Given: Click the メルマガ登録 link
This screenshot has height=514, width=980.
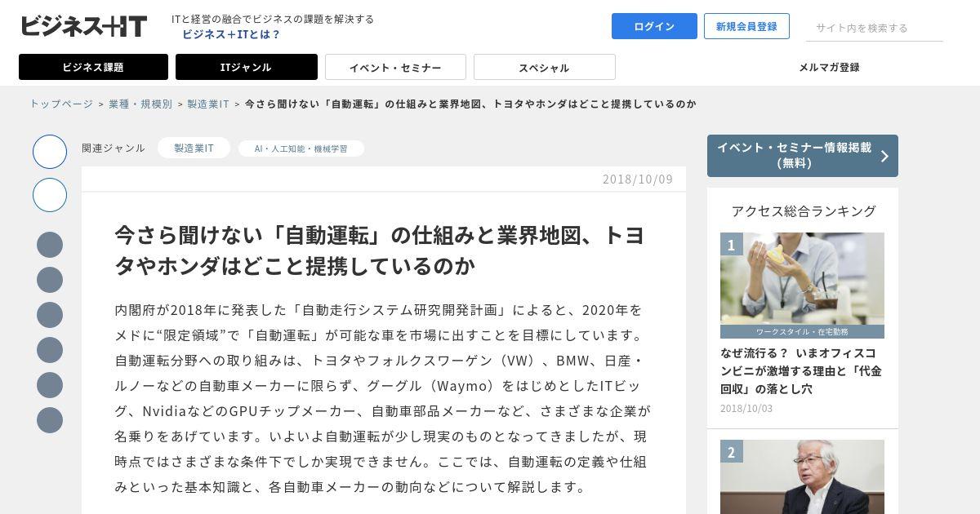Looking at the screenshot, I should pos(829,67).
